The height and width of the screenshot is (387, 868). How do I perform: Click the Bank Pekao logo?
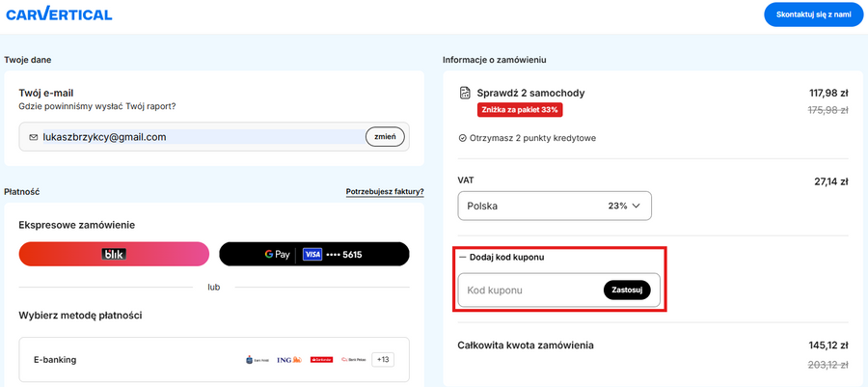click(353, 360)
